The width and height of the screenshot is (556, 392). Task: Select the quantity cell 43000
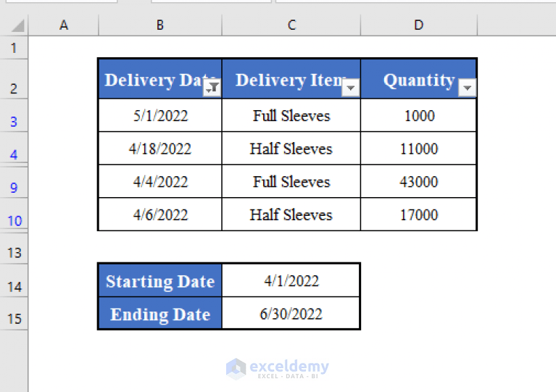419,181
